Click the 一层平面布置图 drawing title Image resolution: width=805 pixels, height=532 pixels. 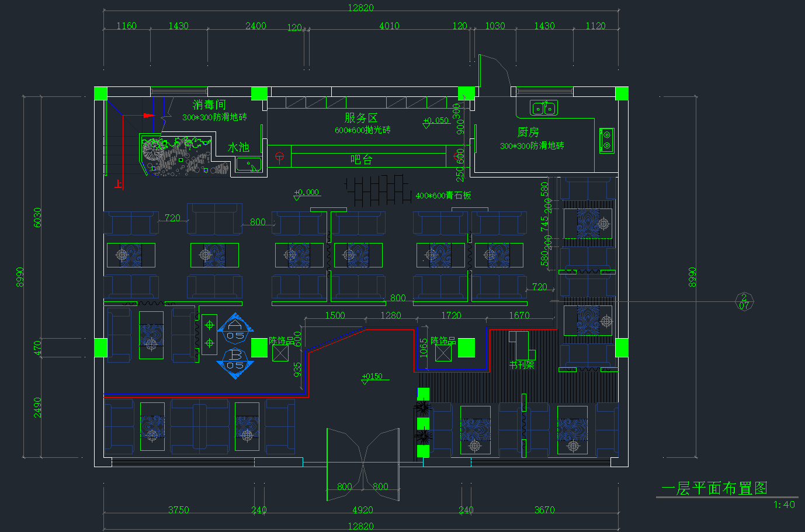point(714,488)
